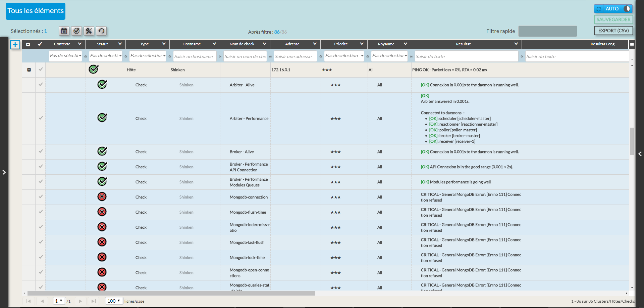Open the Statut filter dropdown
The height and width of the screenshot is (308, 644).
click(106, 56)
